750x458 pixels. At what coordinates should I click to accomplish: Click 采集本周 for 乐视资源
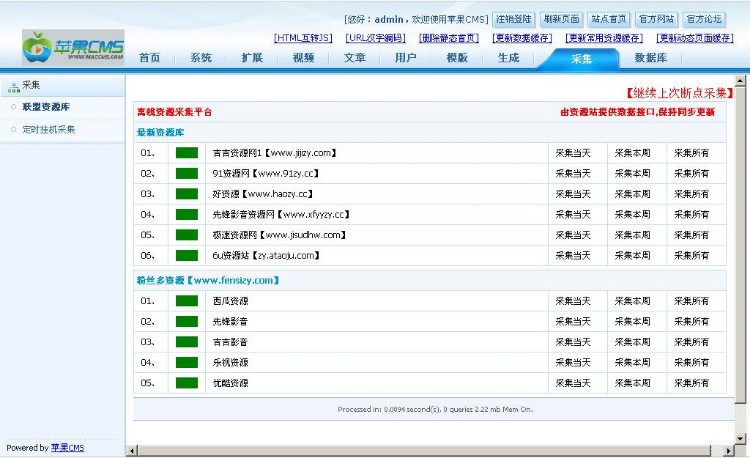click(632, 362)
